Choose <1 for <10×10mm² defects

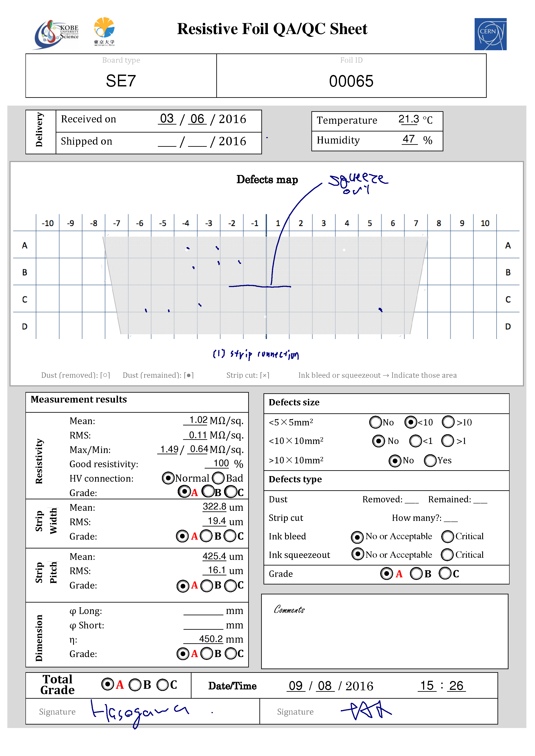(415, 440)
